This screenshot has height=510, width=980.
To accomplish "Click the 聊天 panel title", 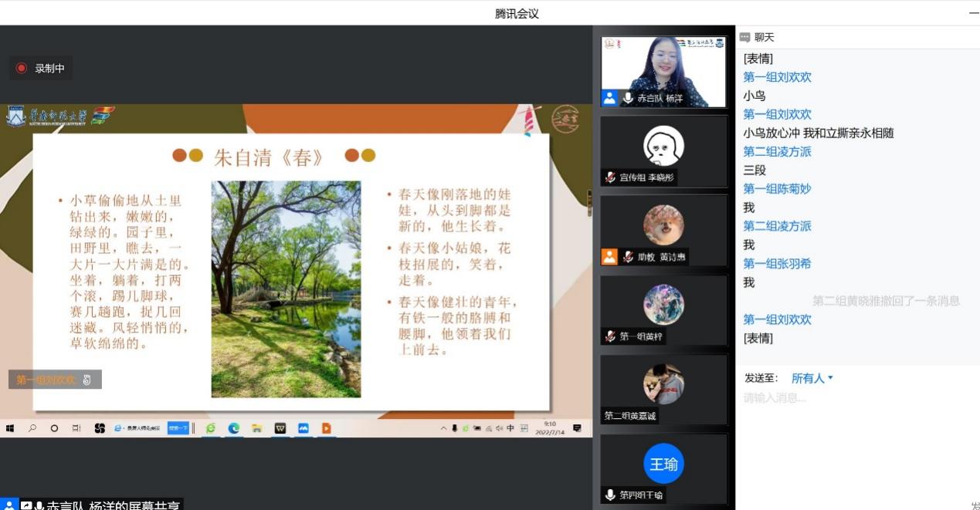I will pyautogui.click(x=764, y=37).
